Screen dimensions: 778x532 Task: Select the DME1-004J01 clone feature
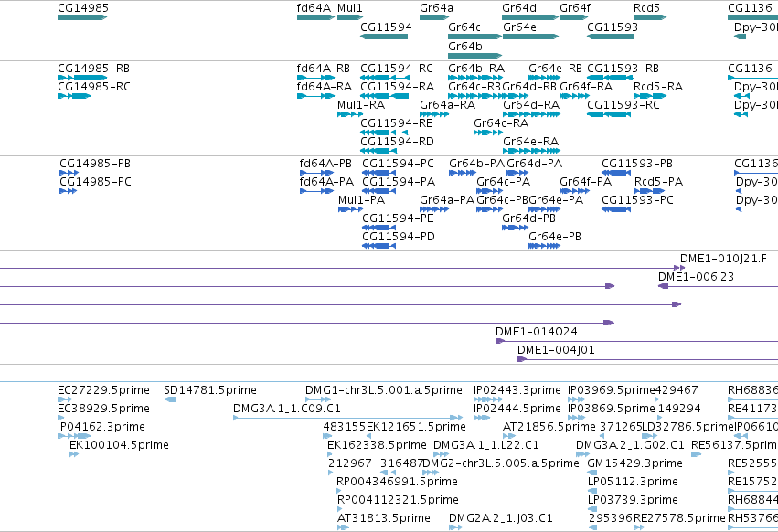pos(647,359)
